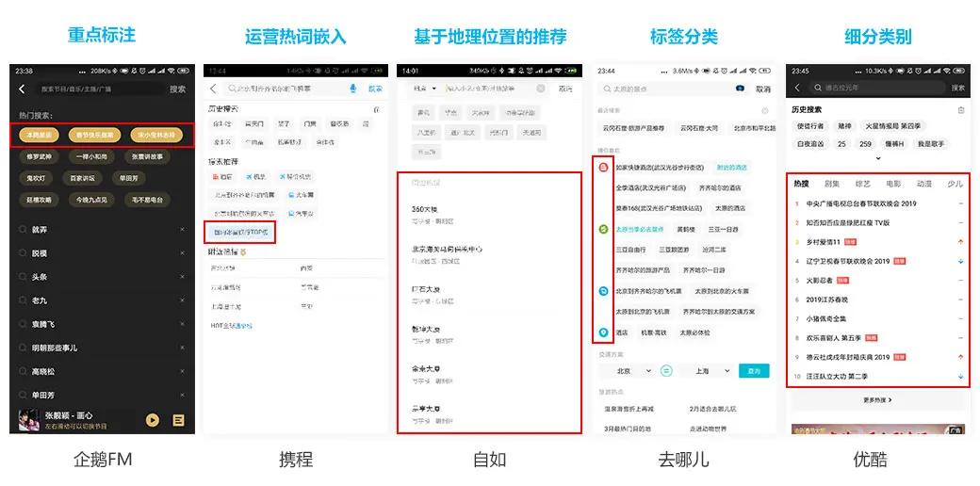Tap the blue transport category icon in 去哪儿
Viewport: 980px width, 486px height.
point(603,291)
